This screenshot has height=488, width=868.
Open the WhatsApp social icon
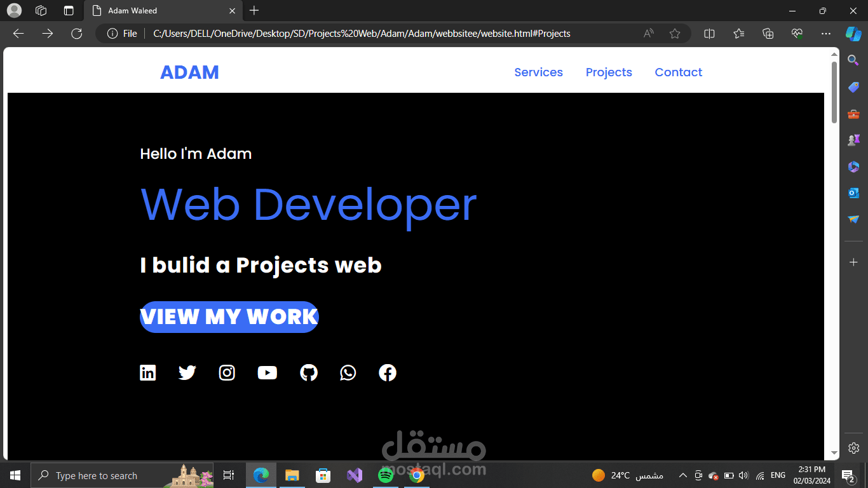click(348, 372)
